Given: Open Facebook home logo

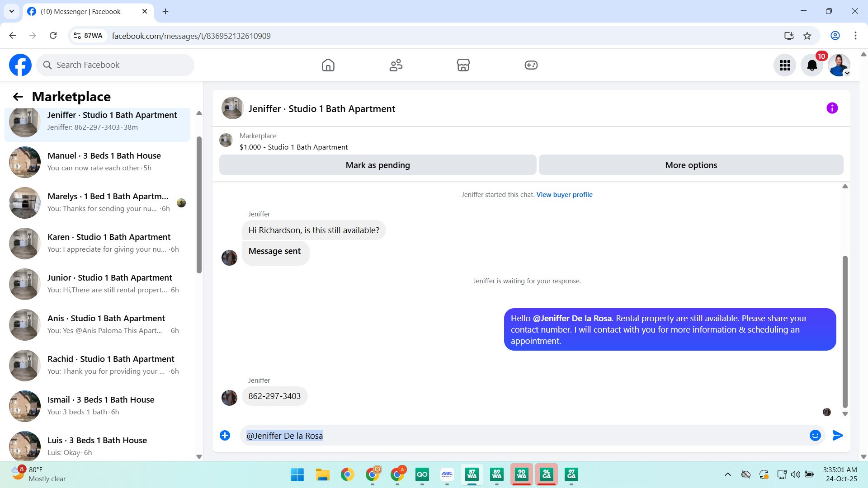Looking at the screenshot, I should point(20,65).
